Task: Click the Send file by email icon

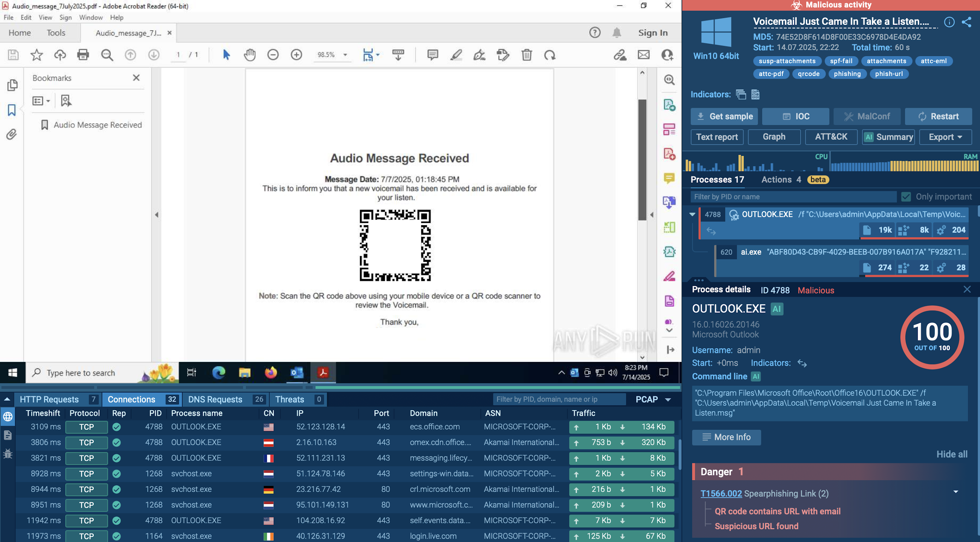Action: (x=643, y=55)
